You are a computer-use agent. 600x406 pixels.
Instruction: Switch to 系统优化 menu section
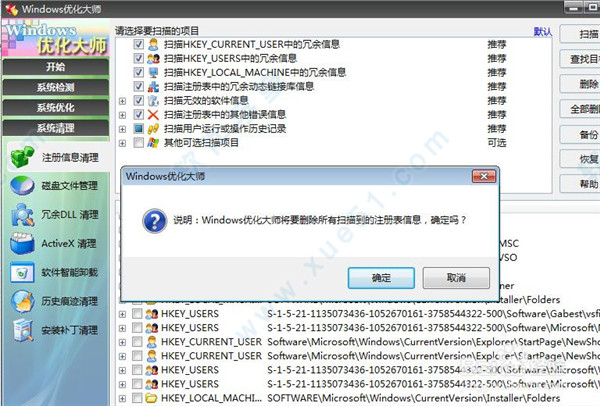coord(55,108)
